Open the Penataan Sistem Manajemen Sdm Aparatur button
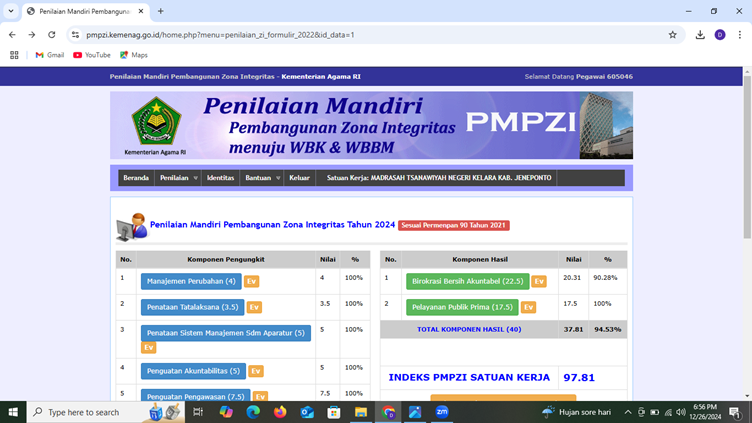 tap(225, 333)
